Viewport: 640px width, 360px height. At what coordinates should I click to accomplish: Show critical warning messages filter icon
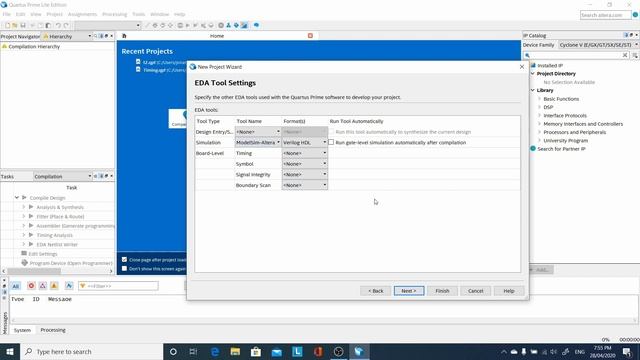tap(42, 286)
